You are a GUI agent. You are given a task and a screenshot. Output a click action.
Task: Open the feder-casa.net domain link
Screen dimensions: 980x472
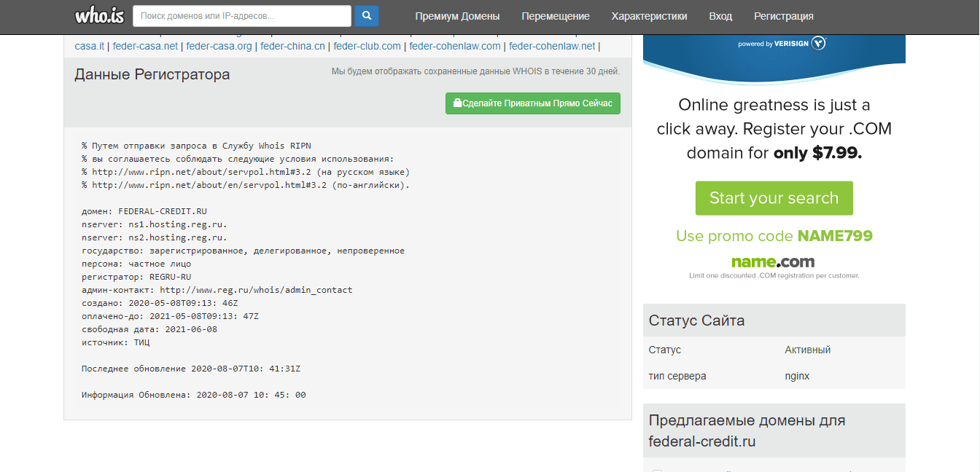coord(145,46)
